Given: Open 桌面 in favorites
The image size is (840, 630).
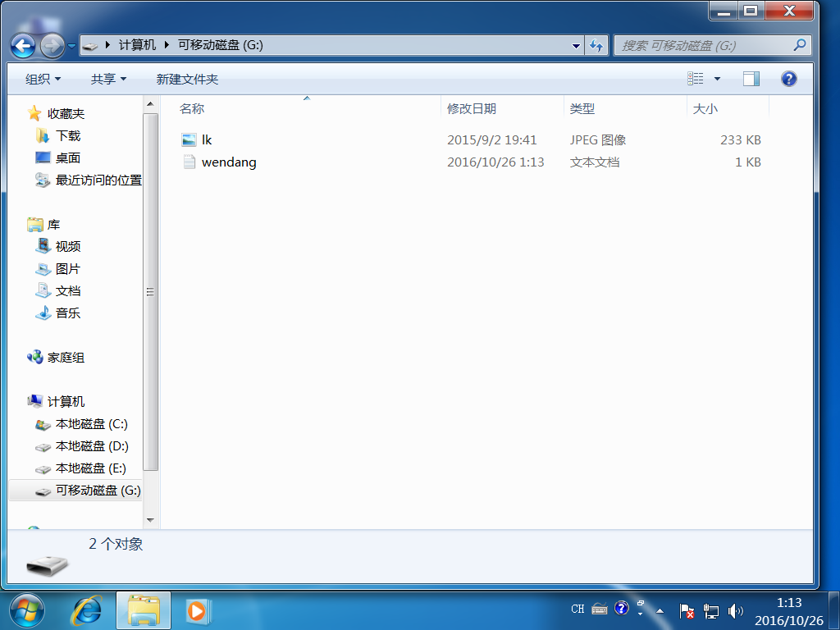Looking at the screenshot, I should 68,158.
